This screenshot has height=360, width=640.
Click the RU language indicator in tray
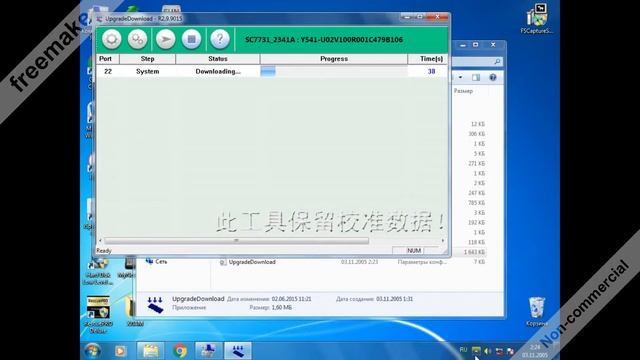coord(463,350)
